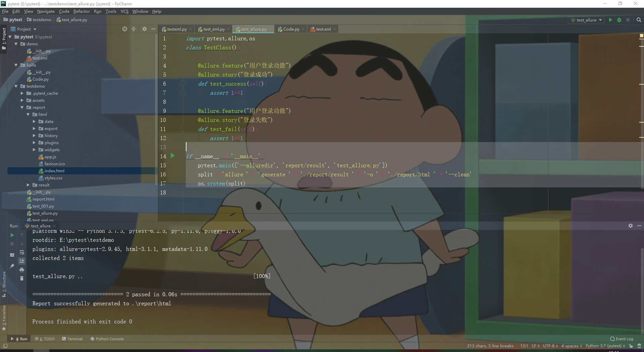Image resolution: width=644 pixels, height=352 pixels.
Task: Hide the Project panel with minus icon
Action: [x=153, y=29]
